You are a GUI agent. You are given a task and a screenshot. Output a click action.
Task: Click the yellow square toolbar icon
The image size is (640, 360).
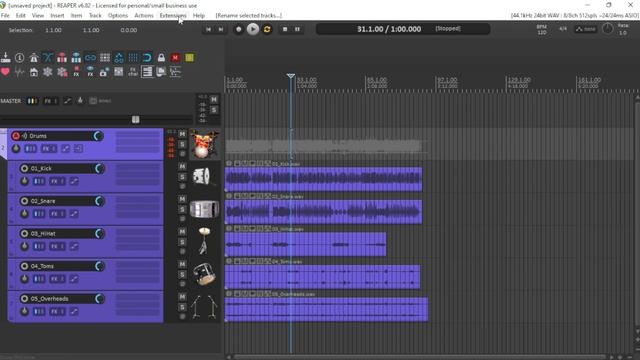[x=189, y=58]
